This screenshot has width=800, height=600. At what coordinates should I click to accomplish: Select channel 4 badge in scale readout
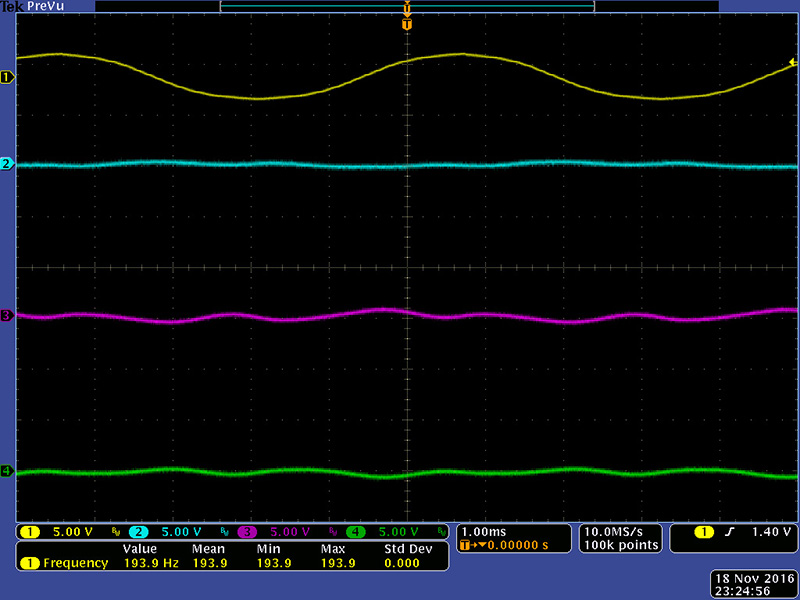pyautogui.click(x=356, y=532)
